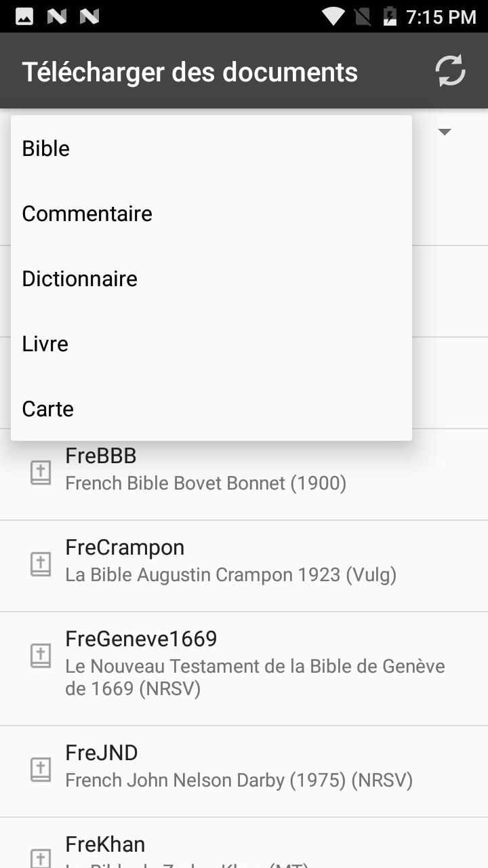The width and height of the screenshot is (488, 868).
Task: Click the FreCrampon book icon
Action: click(x=41, y=564)
